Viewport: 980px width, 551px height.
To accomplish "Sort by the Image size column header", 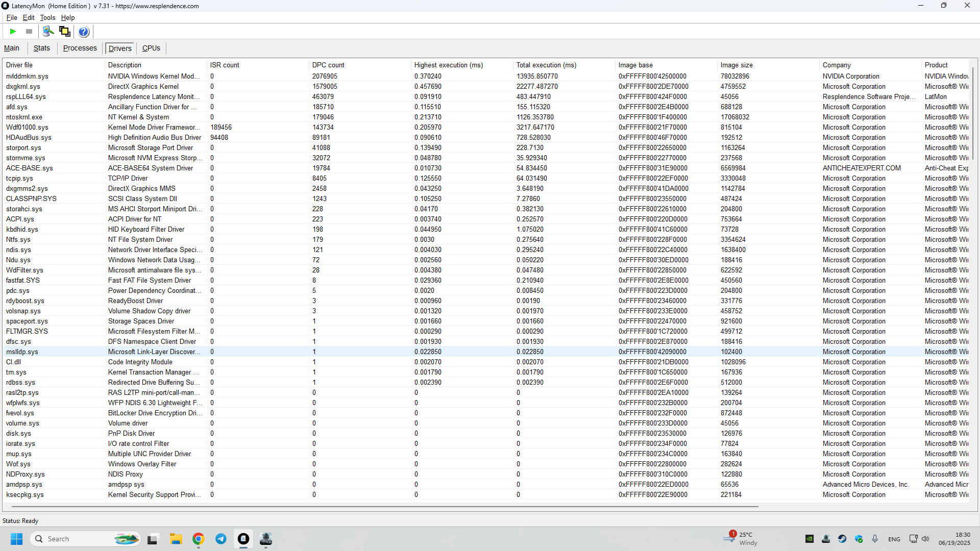I will (x=769, y=65).
